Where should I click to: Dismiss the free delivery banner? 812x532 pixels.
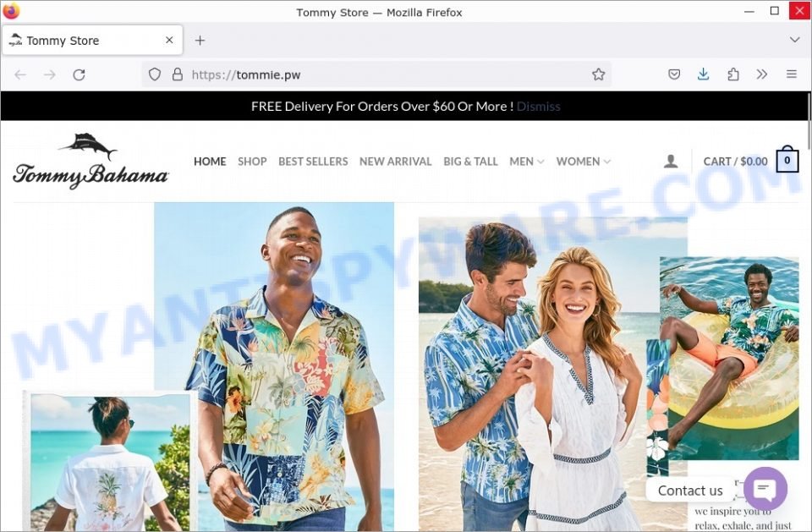coord(538,107)
